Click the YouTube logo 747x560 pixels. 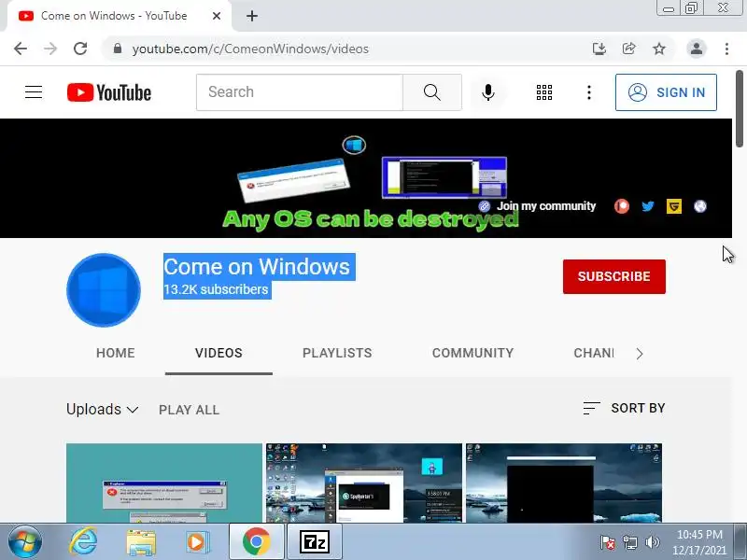(x=109, y=92)
